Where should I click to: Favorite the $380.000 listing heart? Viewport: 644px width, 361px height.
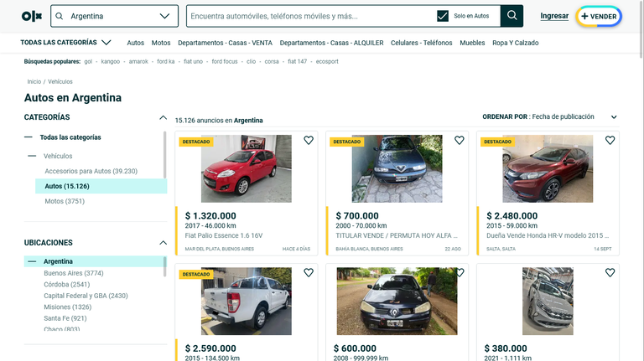(x=610, y=273)
